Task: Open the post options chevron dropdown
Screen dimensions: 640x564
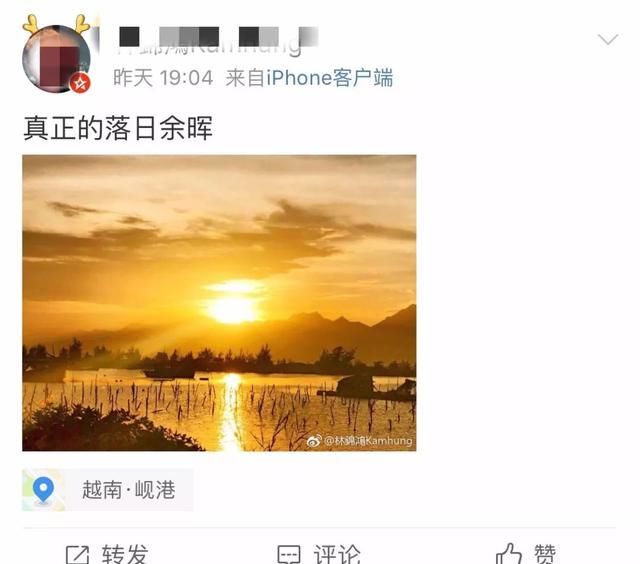Action: (608, 40)
